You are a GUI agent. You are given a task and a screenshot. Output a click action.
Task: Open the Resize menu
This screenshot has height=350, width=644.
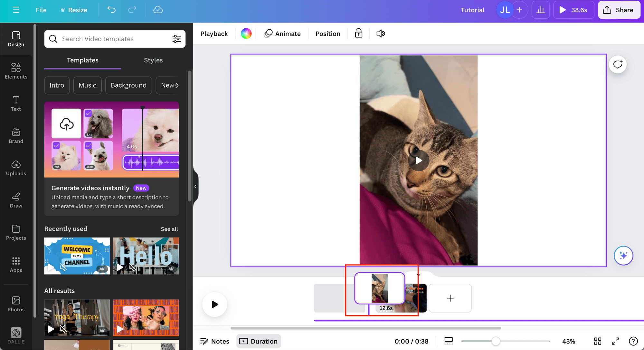coord(74,10)
